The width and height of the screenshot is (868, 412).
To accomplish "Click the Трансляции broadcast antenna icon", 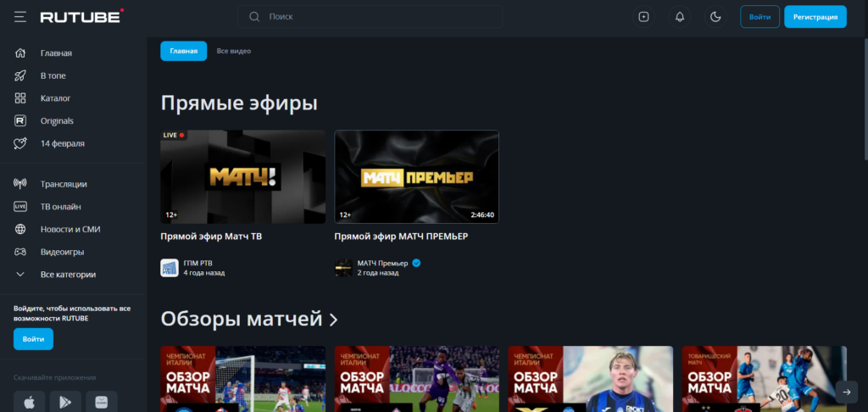I will 20,184.
